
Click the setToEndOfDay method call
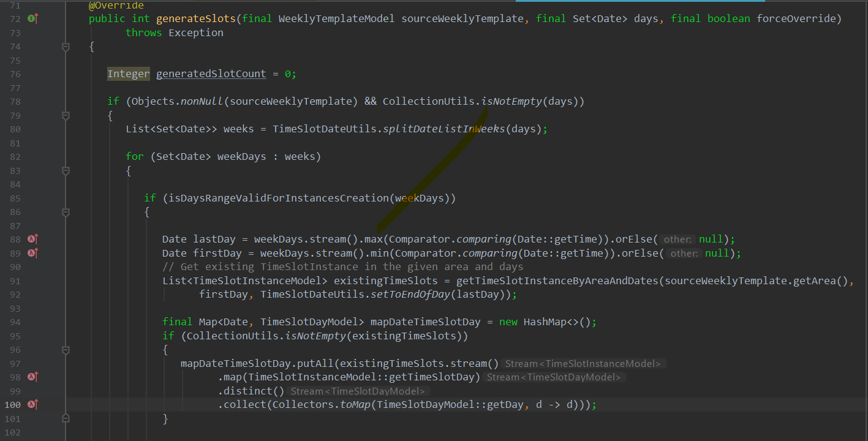pos(410,295)
